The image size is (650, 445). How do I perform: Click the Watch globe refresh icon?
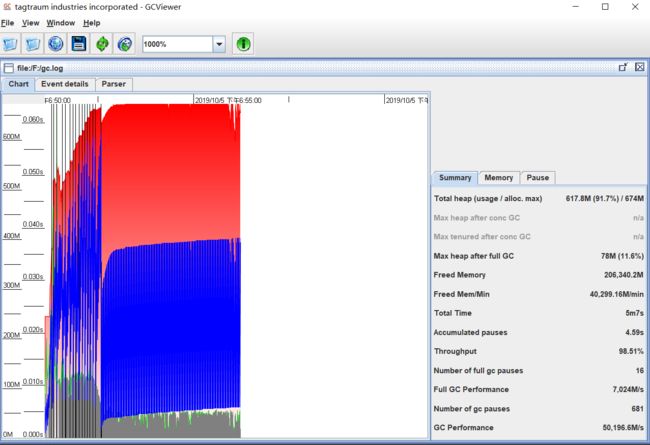pyautogui.click(x=125, y=44)
